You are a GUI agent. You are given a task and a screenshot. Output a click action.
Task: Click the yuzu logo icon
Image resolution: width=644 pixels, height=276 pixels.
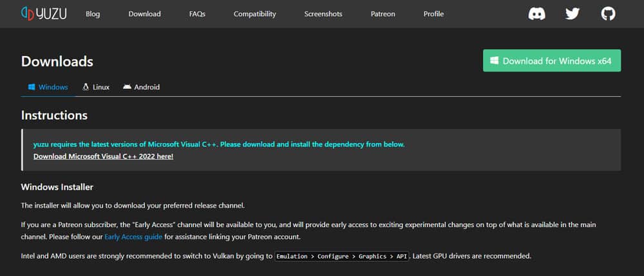click(28, 14)
